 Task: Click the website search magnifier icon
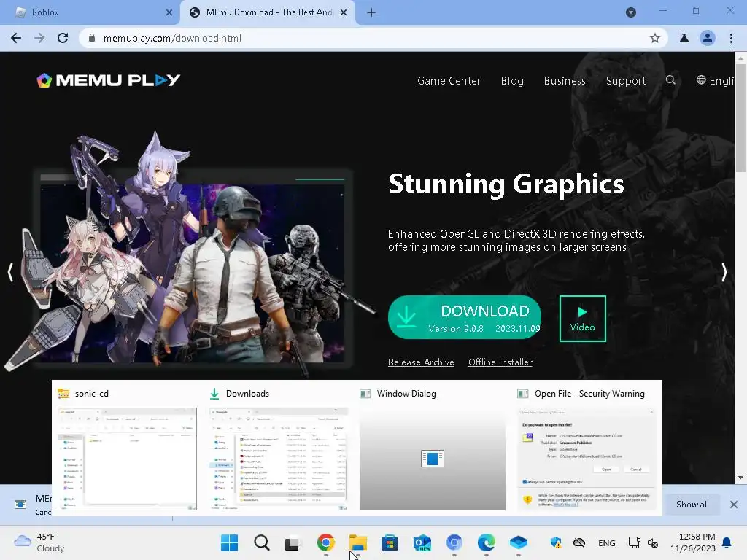point(670,80)
